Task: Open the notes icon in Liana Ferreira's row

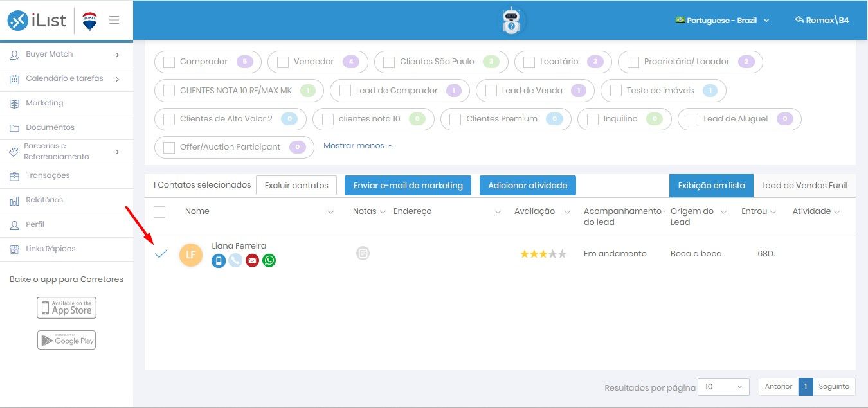Action: 363,254
